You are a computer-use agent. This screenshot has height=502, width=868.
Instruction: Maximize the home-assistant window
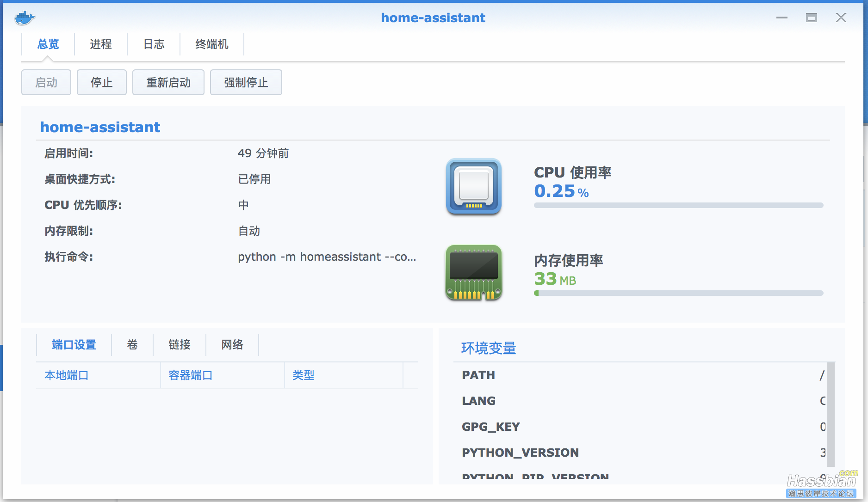point(812,18)
